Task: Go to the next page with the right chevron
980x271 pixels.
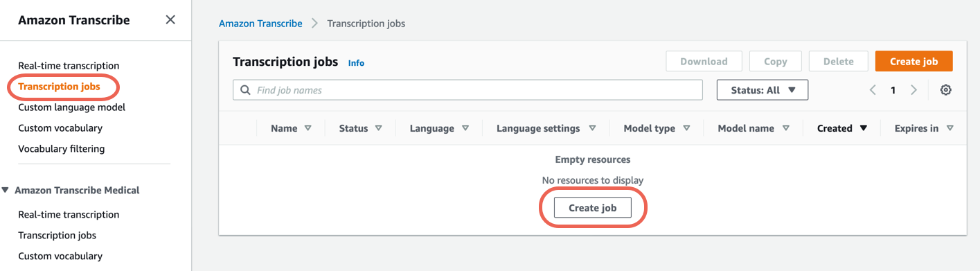Action: point(914,90)
